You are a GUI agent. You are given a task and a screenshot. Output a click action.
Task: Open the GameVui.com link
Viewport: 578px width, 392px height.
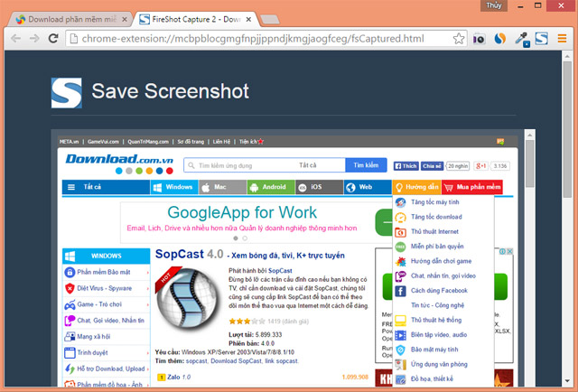tap(103, 142)
